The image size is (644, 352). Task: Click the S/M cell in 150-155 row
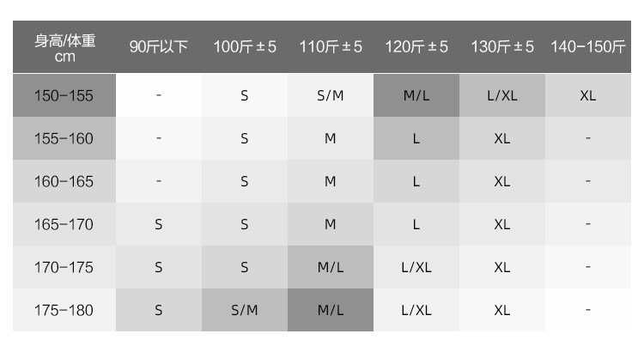click(331, 95)
